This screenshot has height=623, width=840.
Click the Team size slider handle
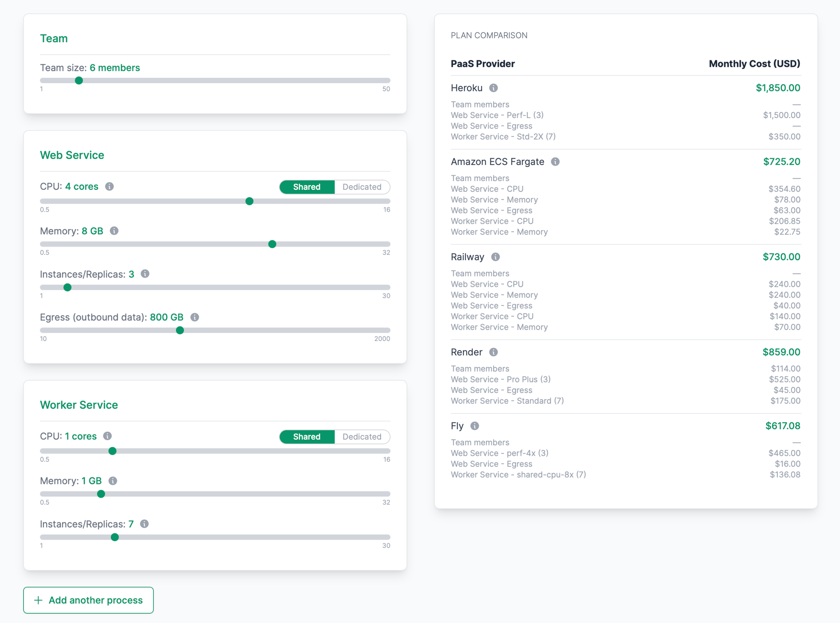79,80
